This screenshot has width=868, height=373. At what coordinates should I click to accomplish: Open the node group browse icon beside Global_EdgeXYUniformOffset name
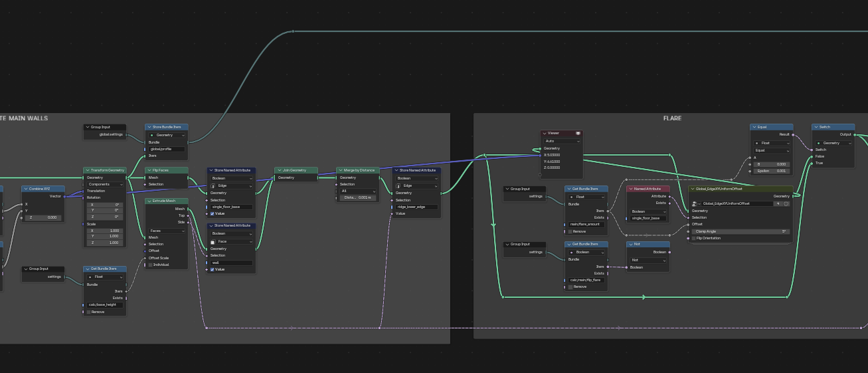pyautogui.click(x=696, y=203)
